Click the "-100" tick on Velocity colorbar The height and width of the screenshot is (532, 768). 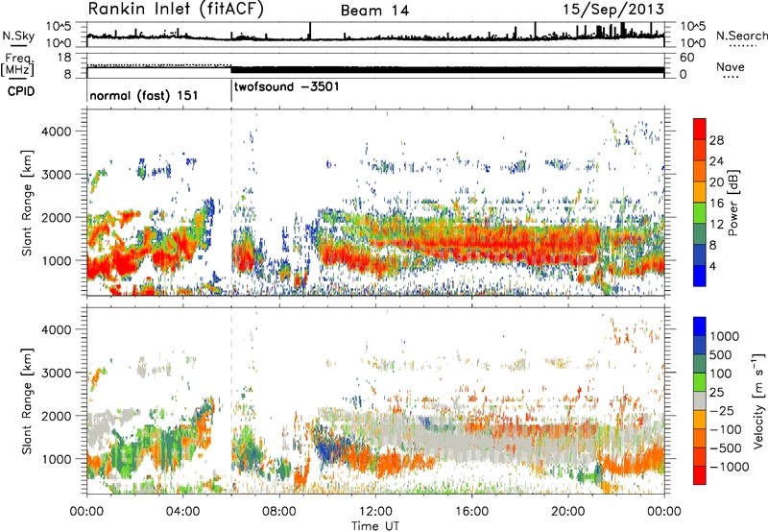(726, 429)
